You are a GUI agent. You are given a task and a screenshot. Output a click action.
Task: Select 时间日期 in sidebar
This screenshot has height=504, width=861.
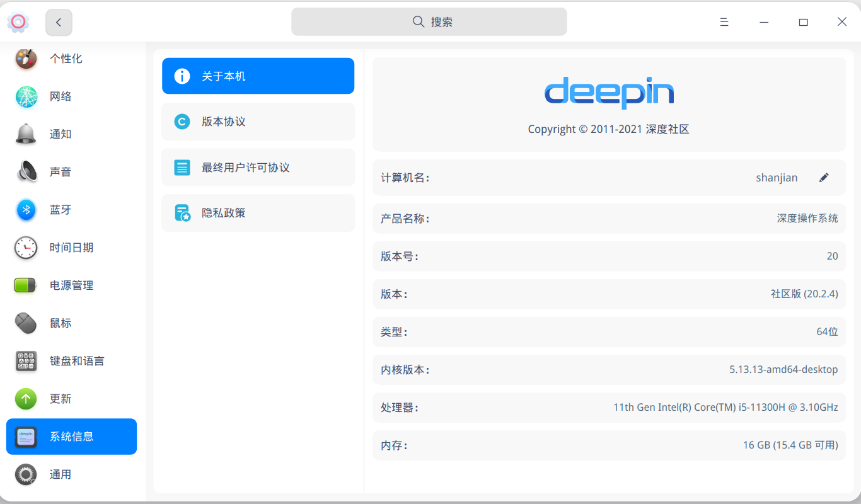[x=71, y=248]
